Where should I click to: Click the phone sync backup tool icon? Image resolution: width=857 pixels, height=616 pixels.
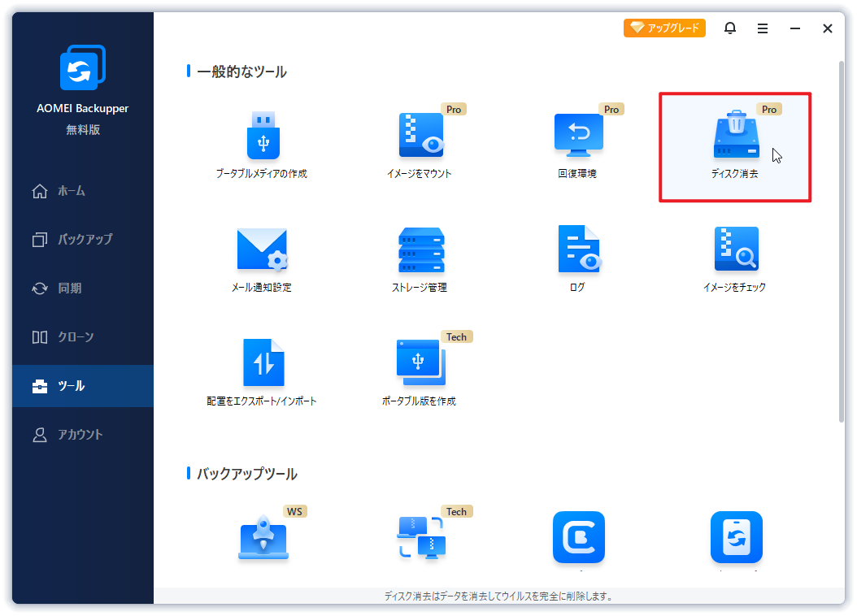736,537
